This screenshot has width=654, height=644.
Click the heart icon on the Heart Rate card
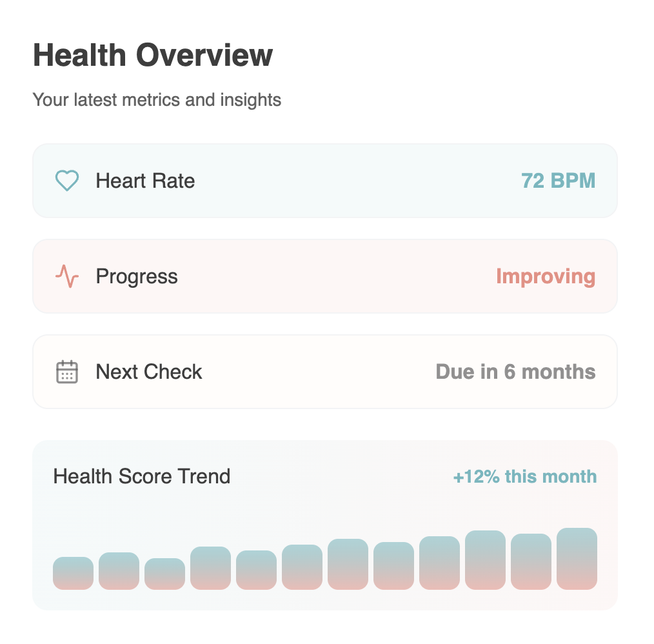(66, 181)
